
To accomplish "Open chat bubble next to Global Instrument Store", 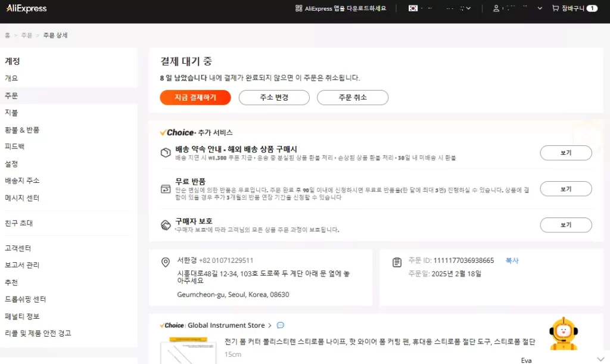I will click(280, 325).
